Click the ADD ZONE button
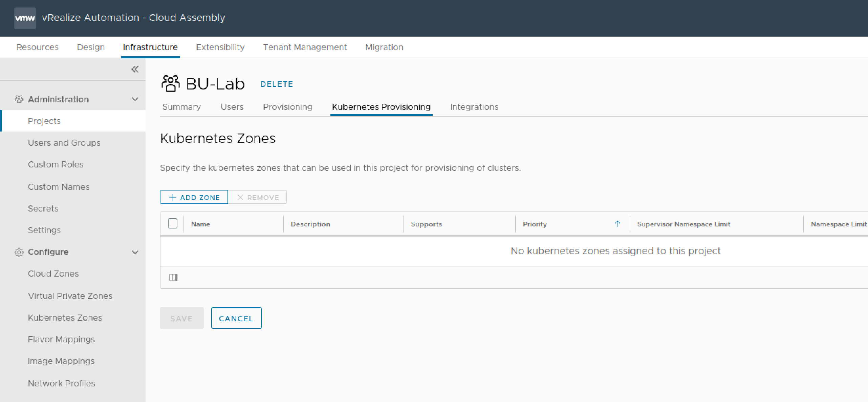 194,197
